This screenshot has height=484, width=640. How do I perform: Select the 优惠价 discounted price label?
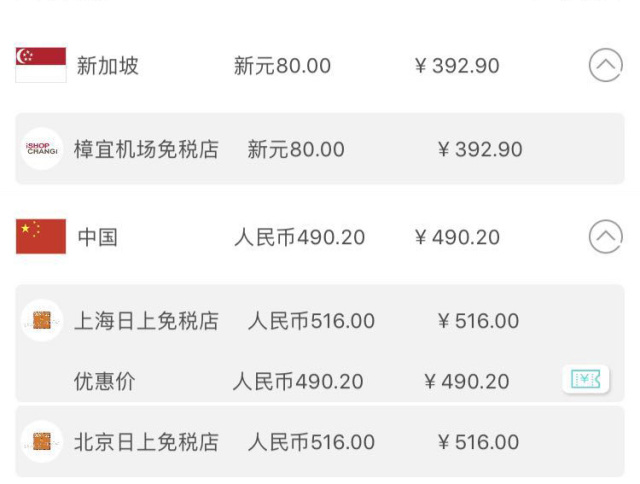tap(105, 381)
